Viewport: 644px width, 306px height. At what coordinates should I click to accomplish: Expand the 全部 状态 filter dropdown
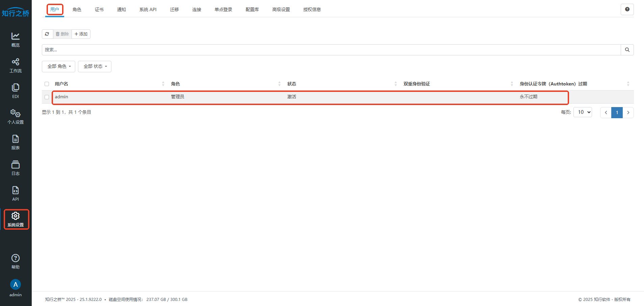coord(95,67)
